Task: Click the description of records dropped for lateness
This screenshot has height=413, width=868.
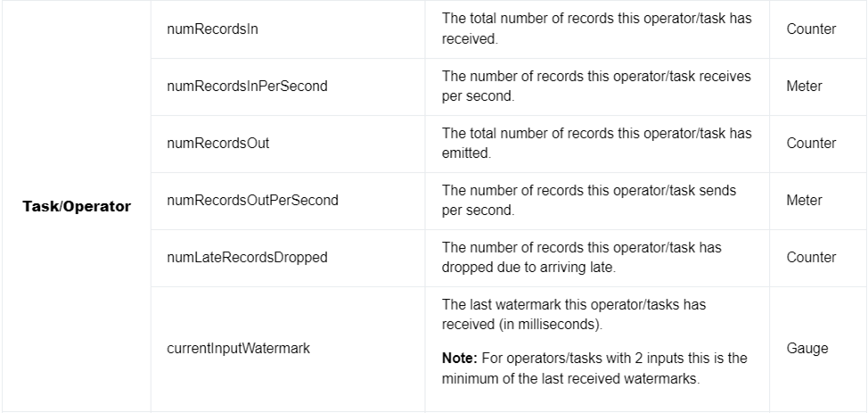Action: [581, 258]
